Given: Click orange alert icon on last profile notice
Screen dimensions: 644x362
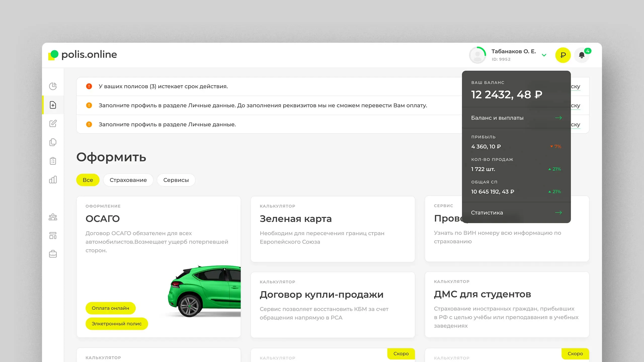Looking at the screenshot, I should [89, 124].
